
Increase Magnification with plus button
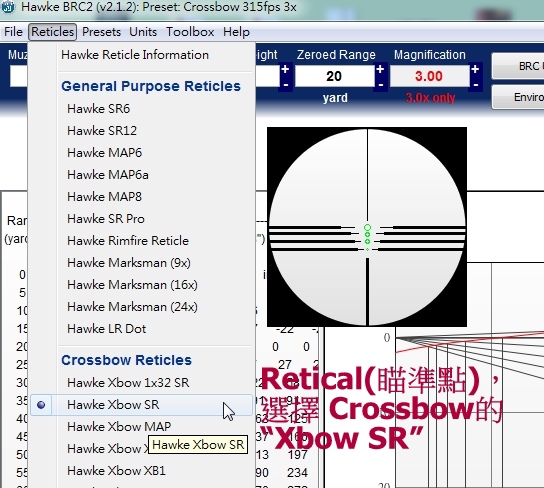pos(475,69)
